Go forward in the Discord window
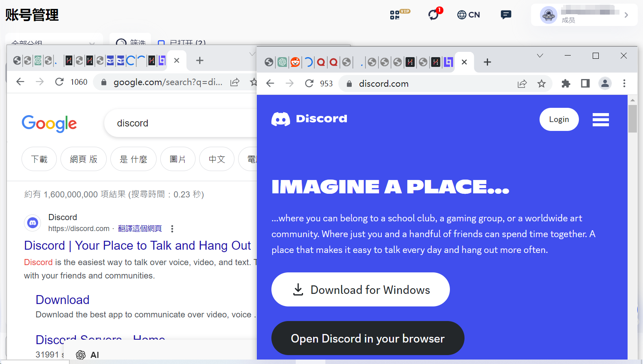 (x=290, y=84)
